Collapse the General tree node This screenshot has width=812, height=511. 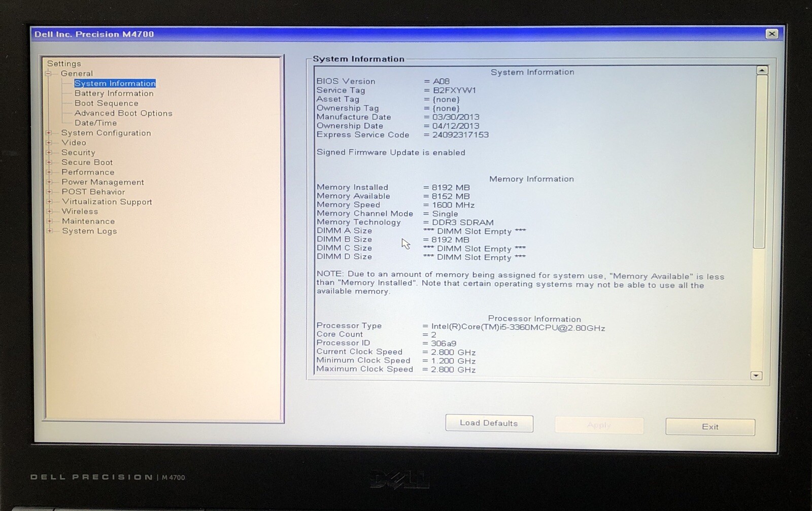click(49, 74)
